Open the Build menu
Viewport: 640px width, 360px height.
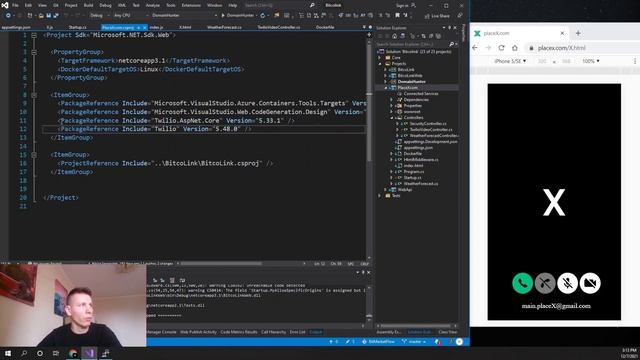(89, 5)
